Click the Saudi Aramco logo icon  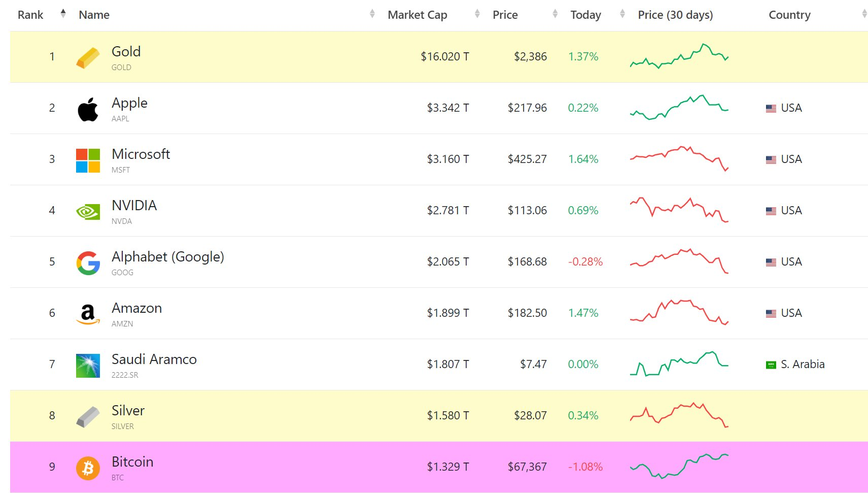click(x=88, y=366)
